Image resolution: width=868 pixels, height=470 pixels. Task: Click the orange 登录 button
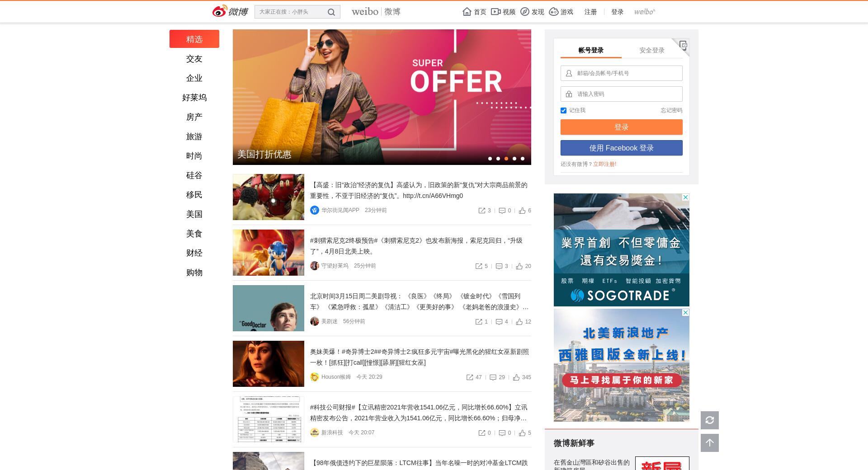pyautogui.click(x=622, y=127)
